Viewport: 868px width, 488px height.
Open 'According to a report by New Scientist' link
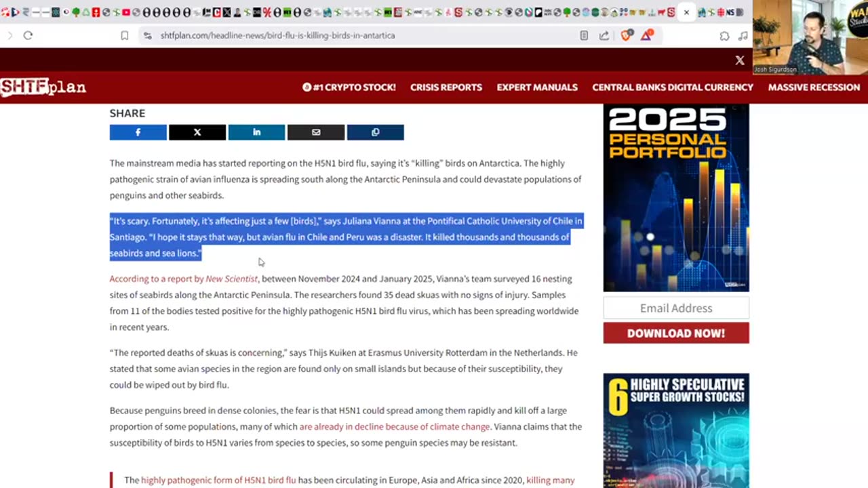coord(184,279)
